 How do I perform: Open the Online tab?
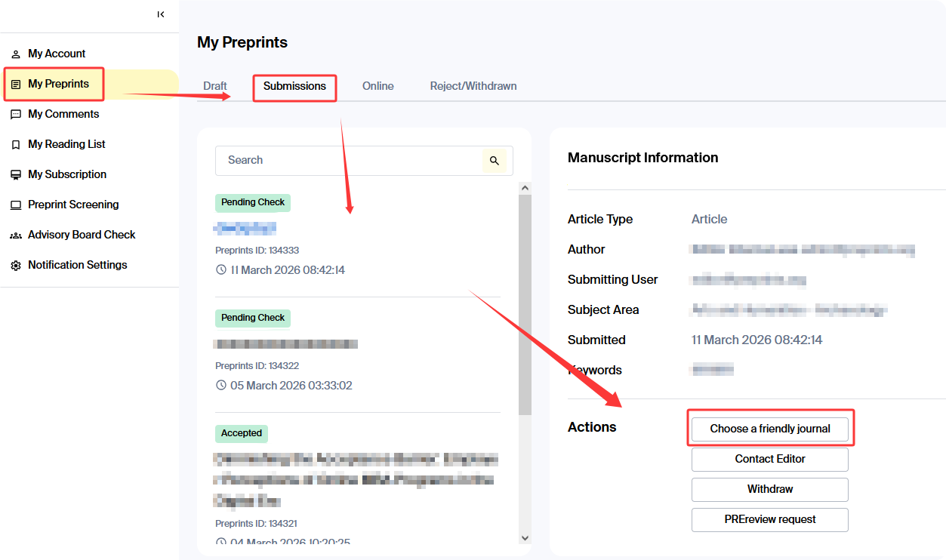pos(377,86)
